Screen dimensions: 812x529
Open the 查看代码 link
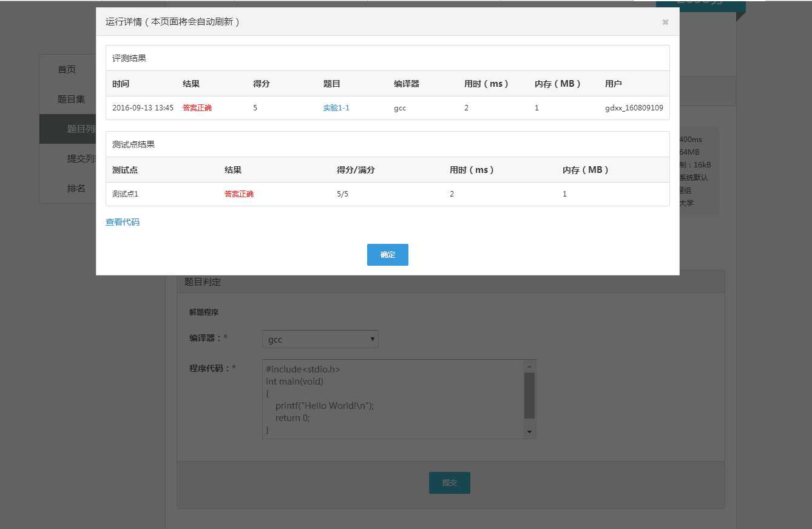[123, 222]
